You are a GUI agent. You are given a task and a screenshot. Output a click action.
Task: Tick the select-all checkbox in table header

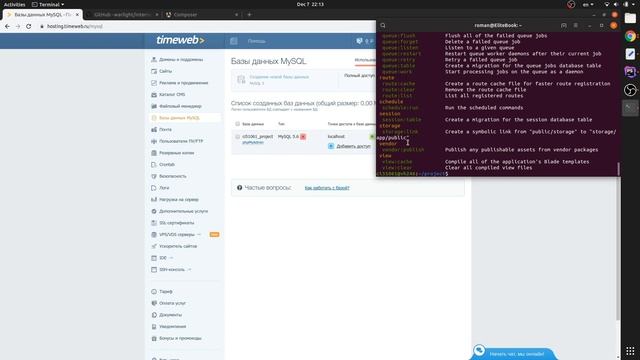[x=237, y=124]
